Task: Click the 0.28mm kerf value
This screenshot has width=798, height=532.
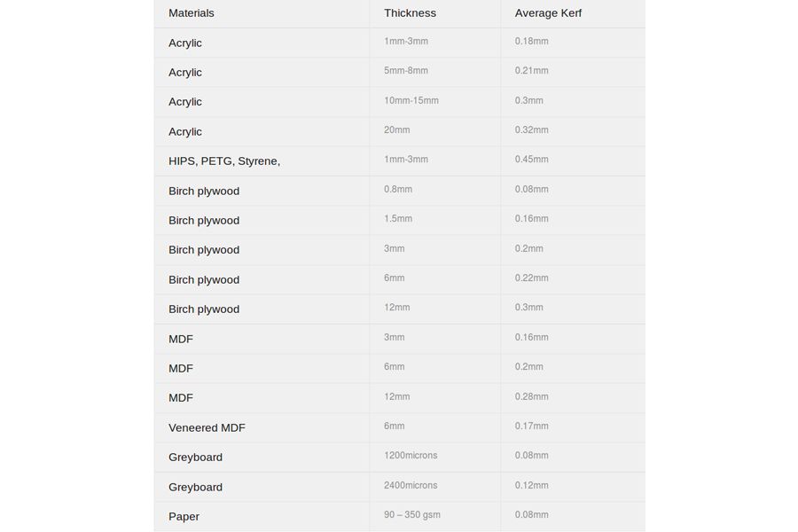Action: pos(532,396)
